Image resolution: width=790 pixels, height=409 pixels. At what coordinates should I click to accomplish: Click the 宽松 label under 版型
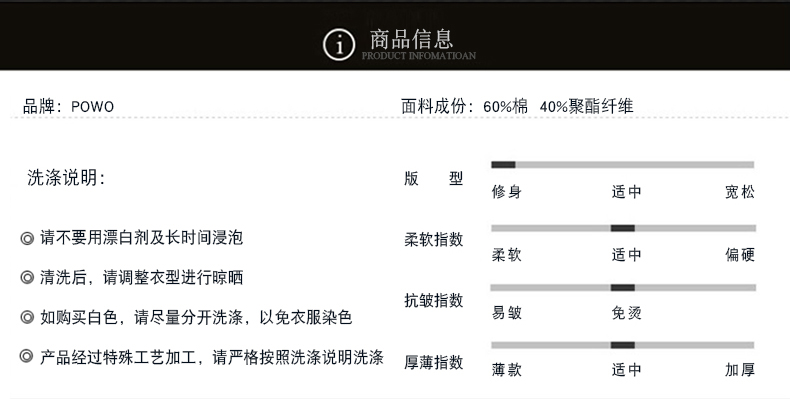click(739, 192)
